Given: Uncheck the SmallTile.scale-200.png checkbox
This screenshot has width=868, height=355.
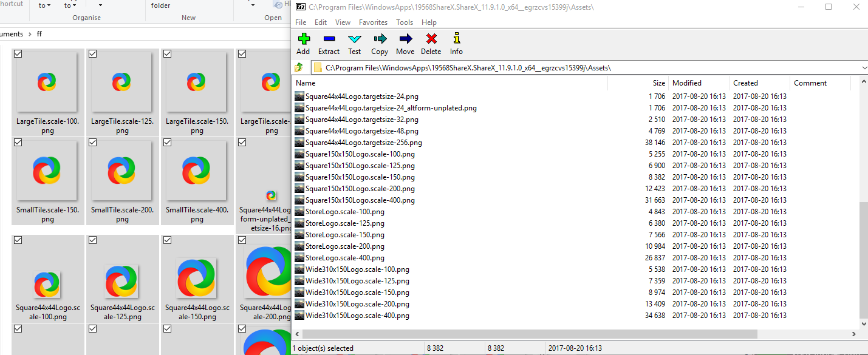Looking at the screenshot, I should click(x=93, y=143).
